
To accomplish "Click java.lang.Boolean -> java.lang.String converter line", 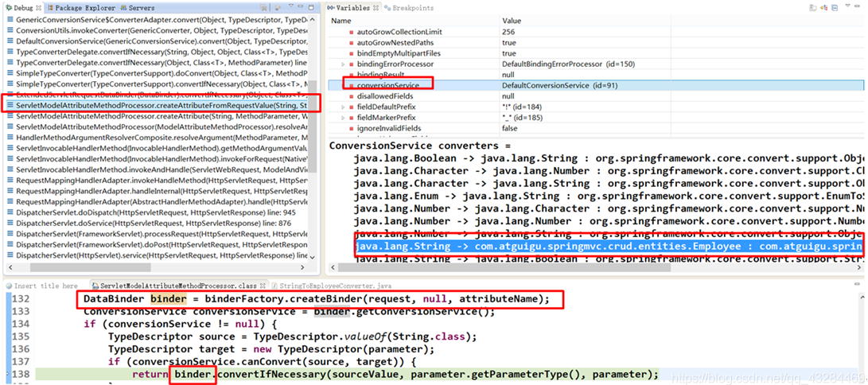I will [608, 157].
